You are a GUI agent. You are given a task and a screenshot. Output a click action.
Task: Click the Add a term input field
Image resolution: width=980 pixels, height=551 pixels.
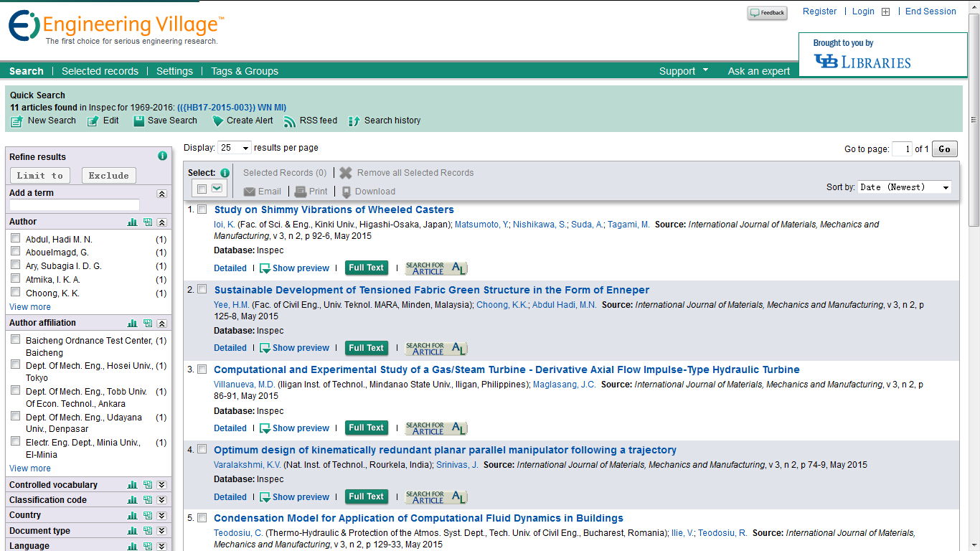click(x=84, y=205)
